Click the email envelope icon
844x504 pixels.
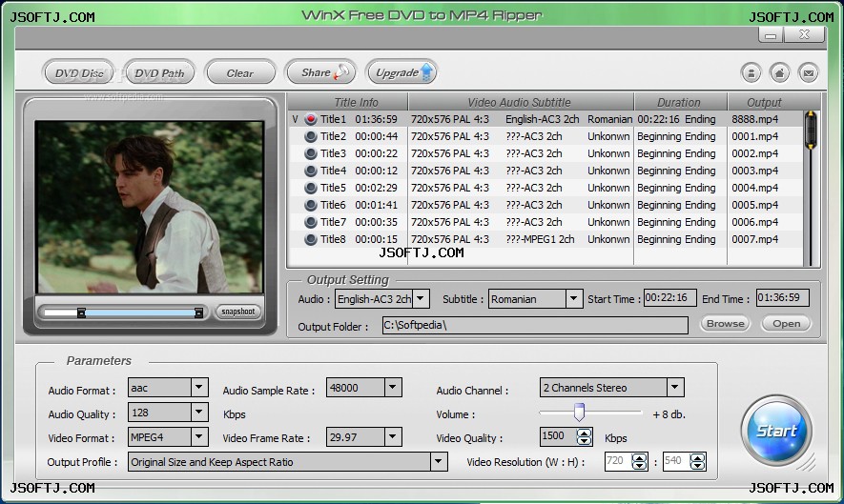pyautogui.click(x=808, y=72)
